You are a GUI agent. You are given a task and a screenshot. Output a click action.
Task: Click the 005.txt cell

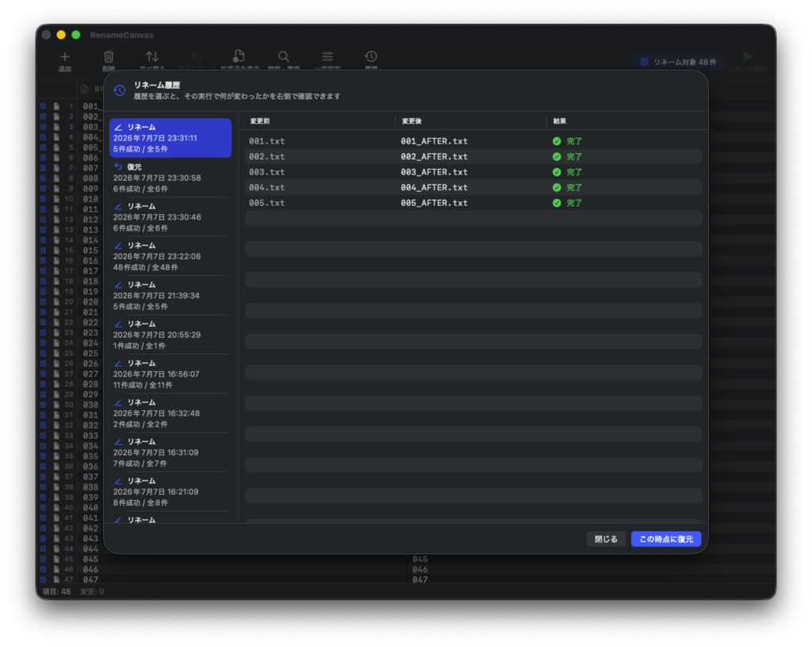[266, 203]
